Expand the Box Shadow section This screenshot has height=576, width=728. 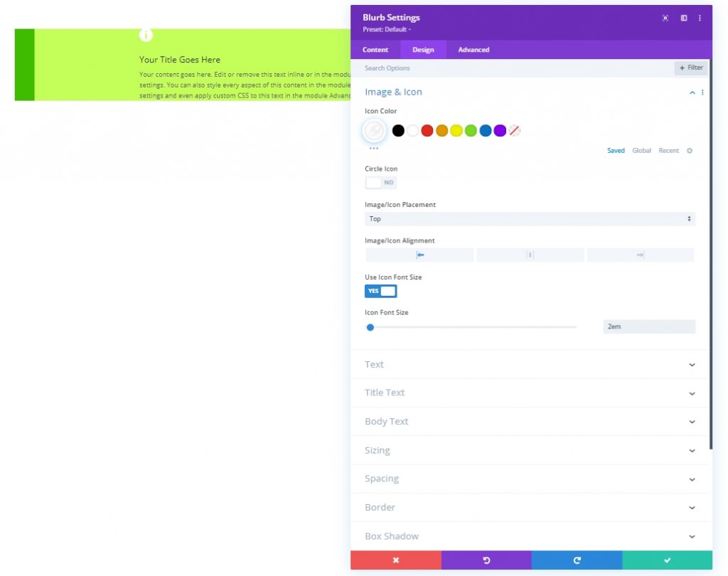point(530,536)
